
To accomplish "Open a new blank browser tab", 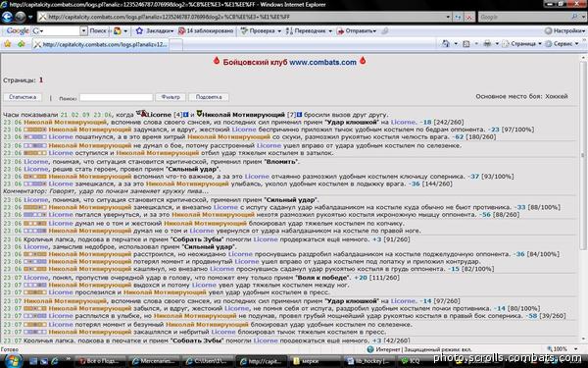I will pyautogui.click(x=176, y=45).
